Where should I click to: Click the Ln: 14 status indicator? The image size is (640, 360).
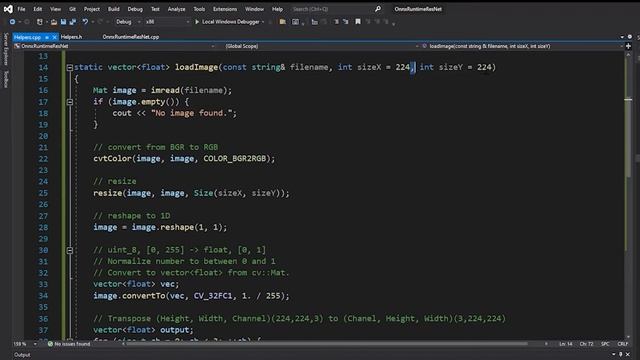pyautogui.click(x=565, y=344)
